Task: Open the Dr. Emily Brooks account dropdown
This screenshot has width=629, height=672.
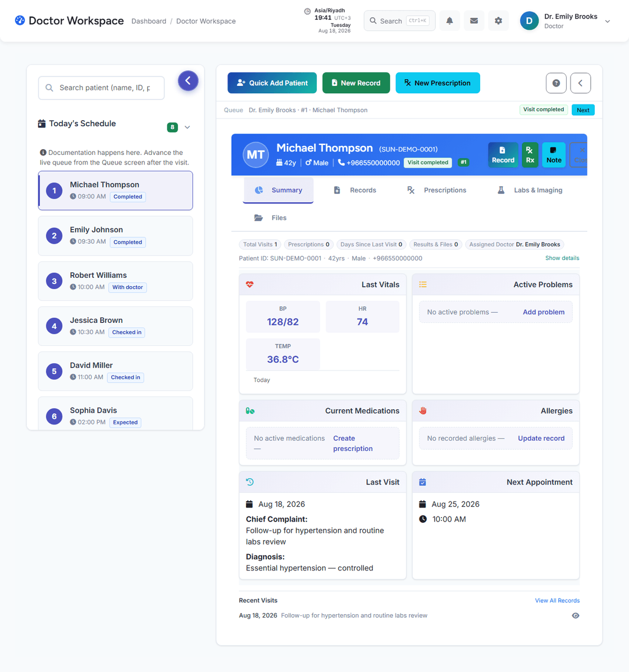Action: point(607,21)
